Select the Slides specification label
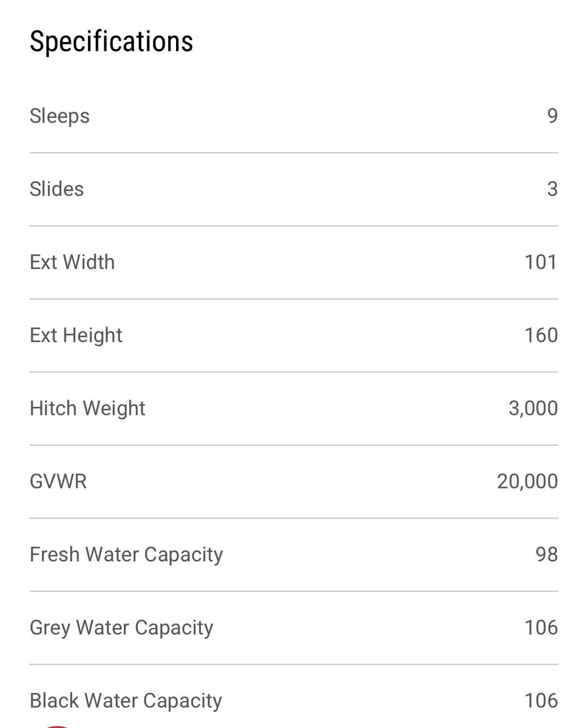 (x=56, y=189)
